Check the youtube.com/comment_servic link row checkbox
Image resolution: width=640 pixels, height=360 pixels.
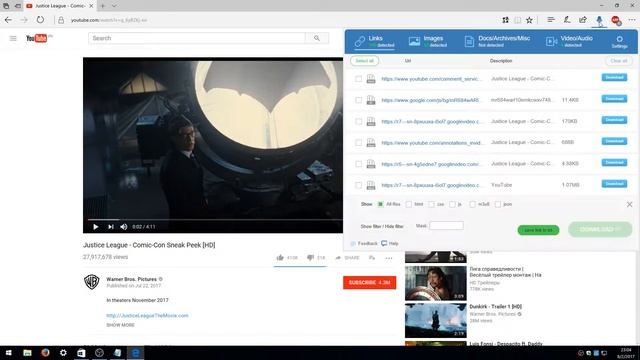[358, 79]
